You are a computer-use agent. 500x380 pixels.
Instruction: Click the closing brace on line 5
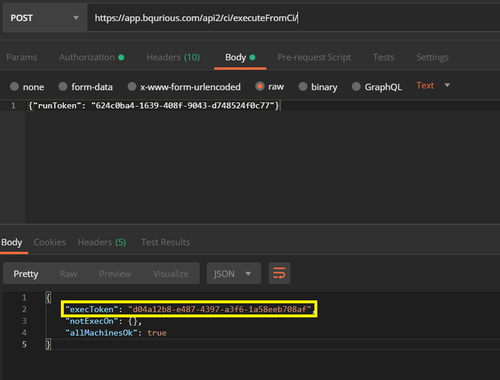click(48, 344)
